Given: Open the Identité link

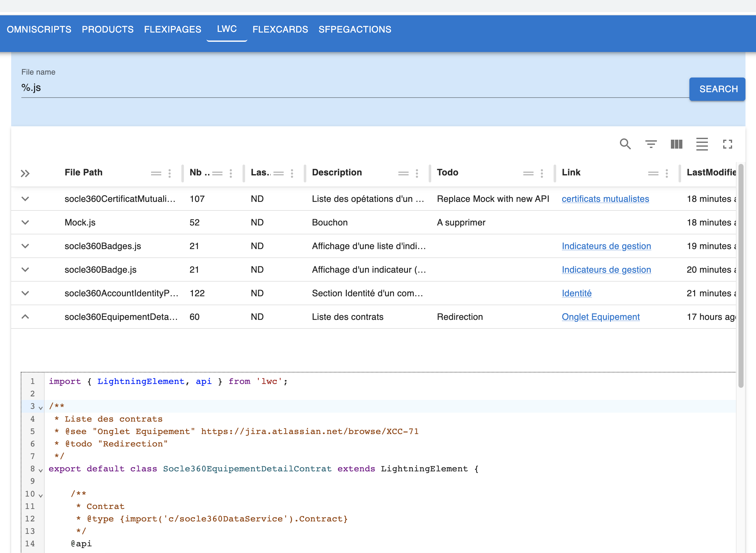Looking at the screenshot, I should tap(577, 293).
